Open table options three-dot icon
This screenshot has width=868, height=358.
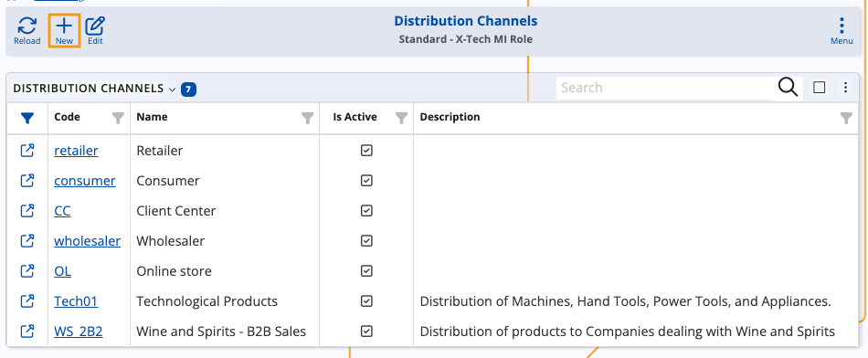[845, 88]
